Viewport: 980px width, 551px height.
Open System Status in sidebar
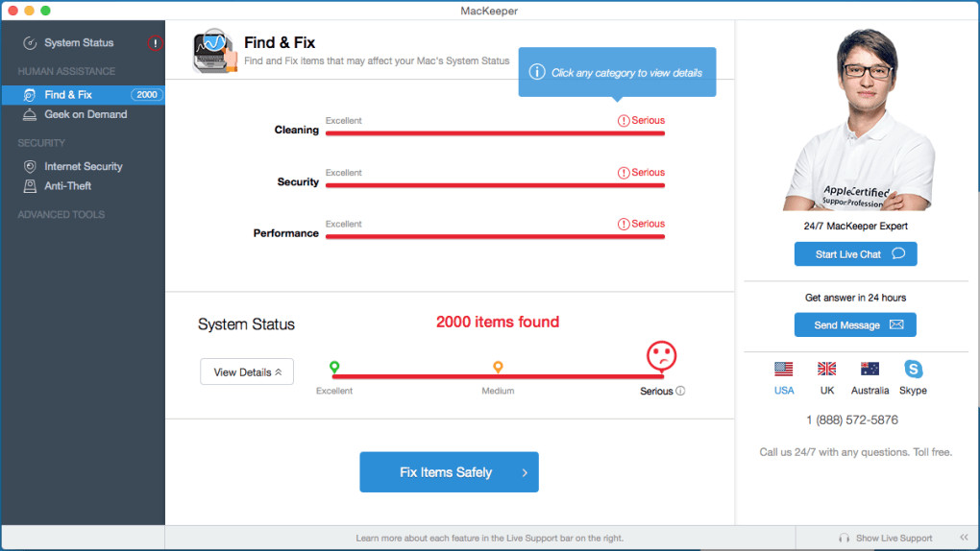click(x=79, y=42)
